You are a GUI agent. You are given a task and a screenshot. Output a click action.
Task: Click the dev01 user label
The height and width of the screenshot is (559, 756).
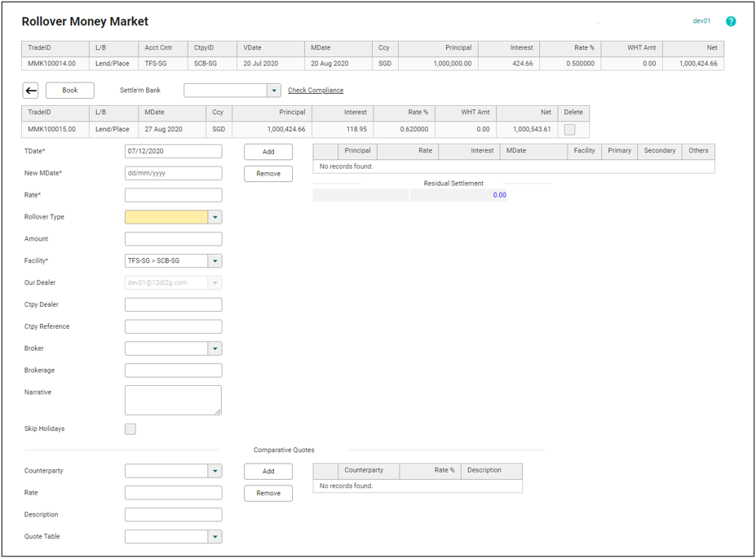pos(701,21)
